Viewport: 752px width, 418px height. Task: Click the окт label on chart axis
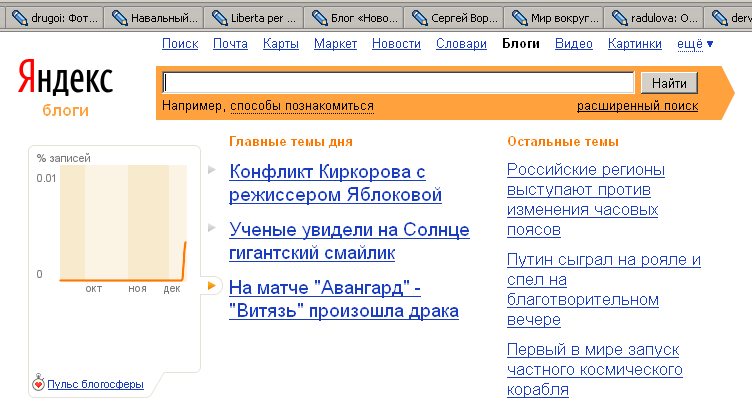[94, 289]
